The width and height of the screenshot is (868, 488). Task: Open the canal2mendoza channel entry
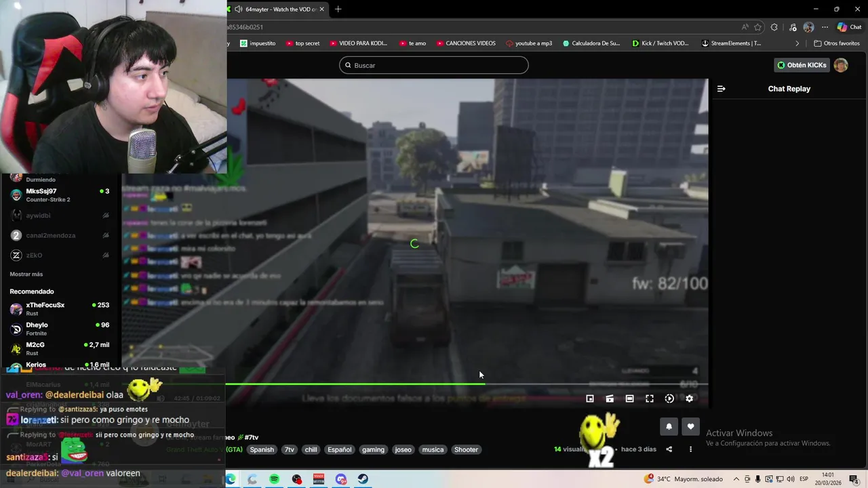click(x=60, y=235)
